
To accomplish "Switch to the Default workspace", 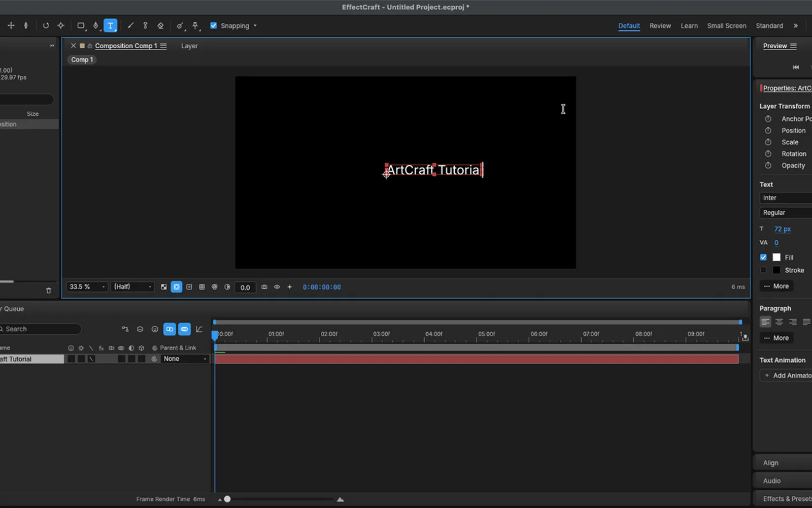I will (x=629, y=26).
